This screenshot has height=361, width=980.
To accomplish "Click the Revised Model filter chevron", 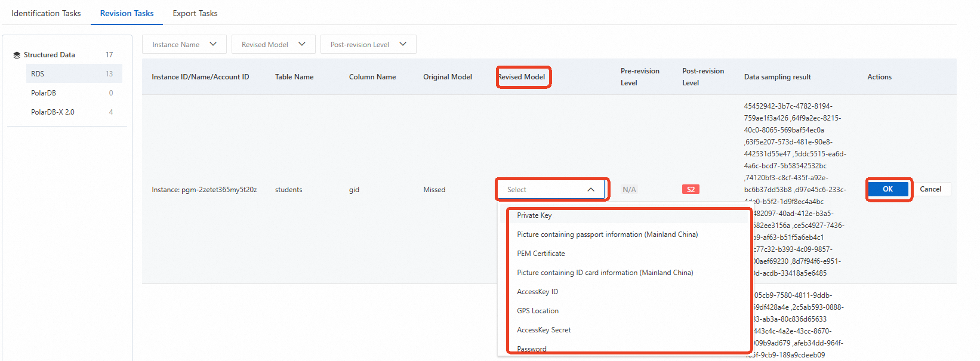I will pyautogui.click(x=302, y=44).
